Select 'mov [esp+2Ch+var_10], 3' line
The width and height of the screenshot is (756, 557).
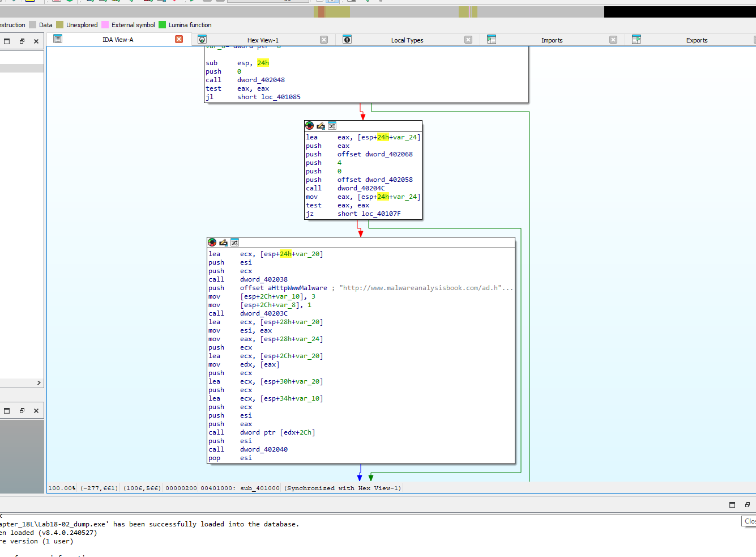(262, 296)
